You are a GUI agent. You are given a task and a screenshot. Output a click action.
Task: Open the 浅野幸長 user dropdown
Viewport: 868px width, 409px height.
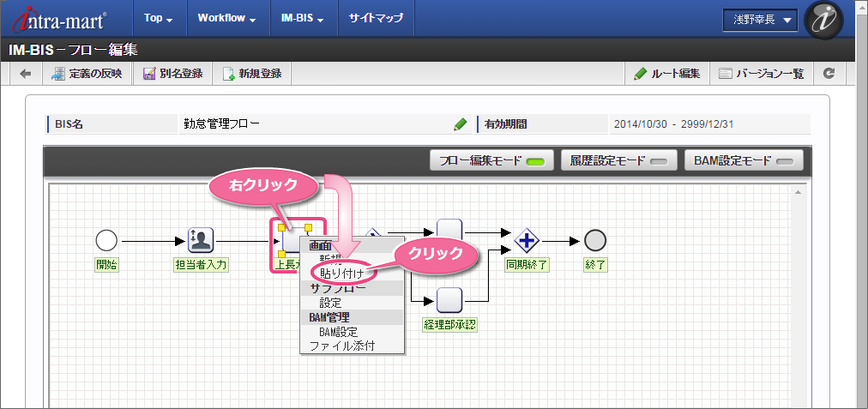point(760,21)
